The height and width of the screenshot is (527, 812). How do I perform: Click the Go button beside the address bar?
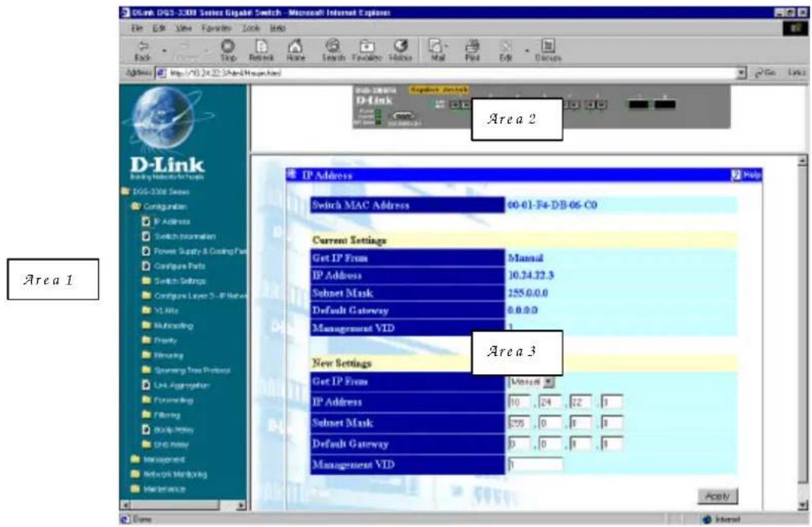point(766,73)
